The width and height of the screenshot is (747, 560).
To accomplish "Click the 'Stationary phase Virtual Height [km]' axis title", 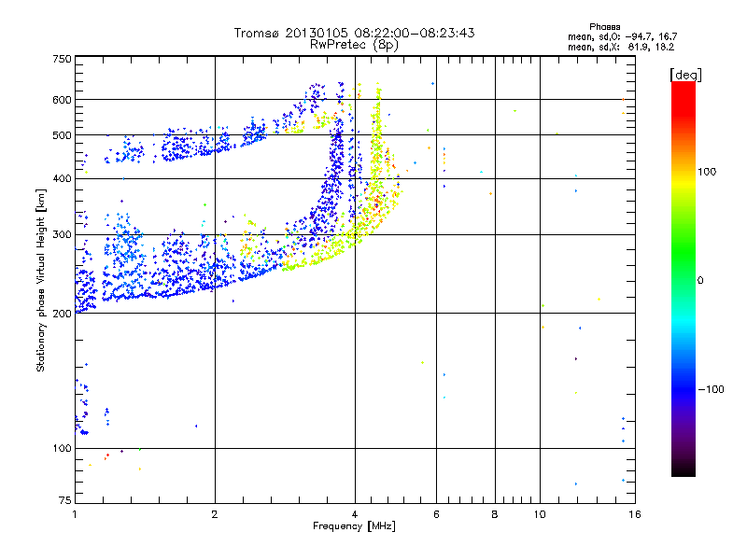I will 41,281.
